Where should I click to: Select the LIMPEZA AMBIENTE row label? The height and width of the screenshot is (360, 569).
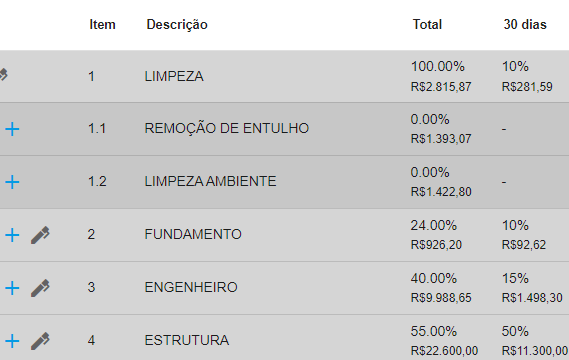(x=210, y=181)
